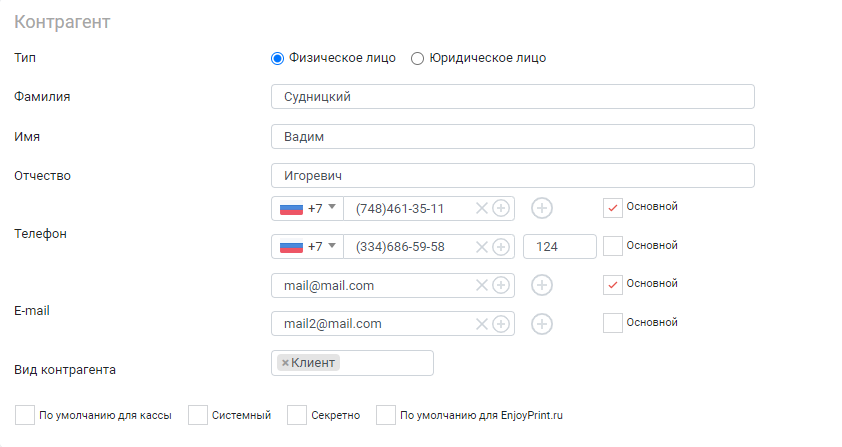Click the Фамилия field with Судницкий
Image resolution: width=842 pixels, height=447 pixels.
click(x=513, y=97)
